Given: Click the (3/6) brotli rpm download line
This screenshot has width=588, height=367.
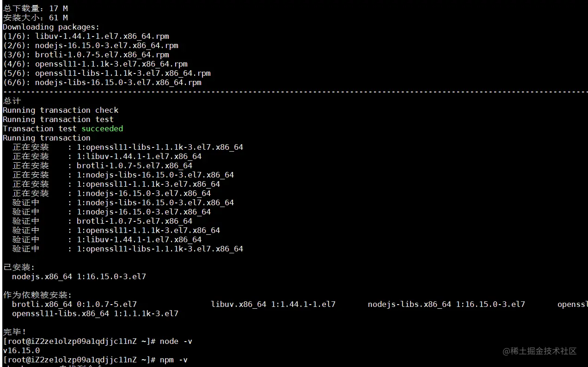Looking at the screenshot, I should [x=86, y=55].
